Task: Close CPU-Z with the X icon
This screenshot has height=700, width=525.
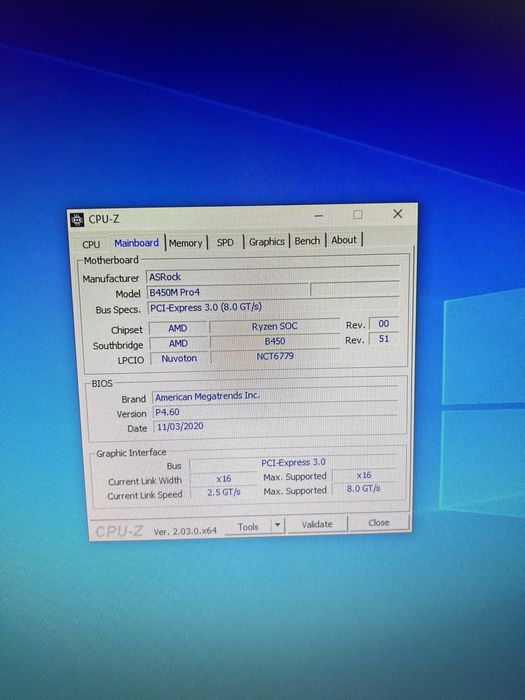Action: [398, 214]
